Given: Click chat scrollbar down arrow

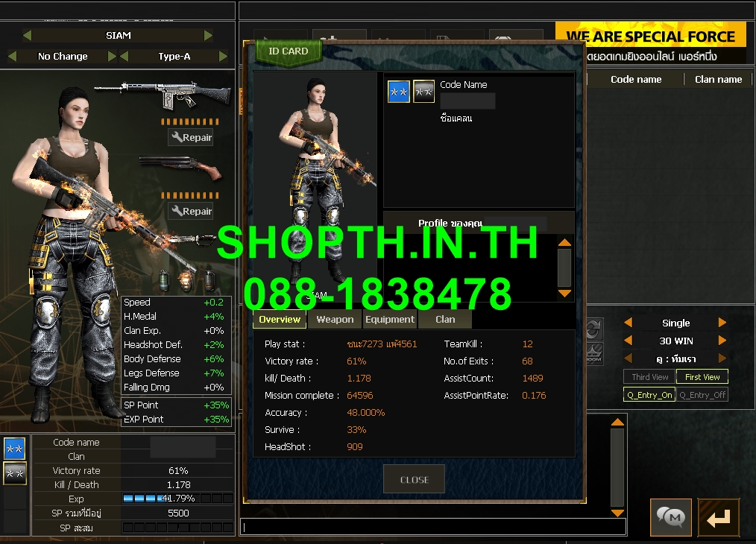Looking at the screenshot, I should click(x=617, y=513).
